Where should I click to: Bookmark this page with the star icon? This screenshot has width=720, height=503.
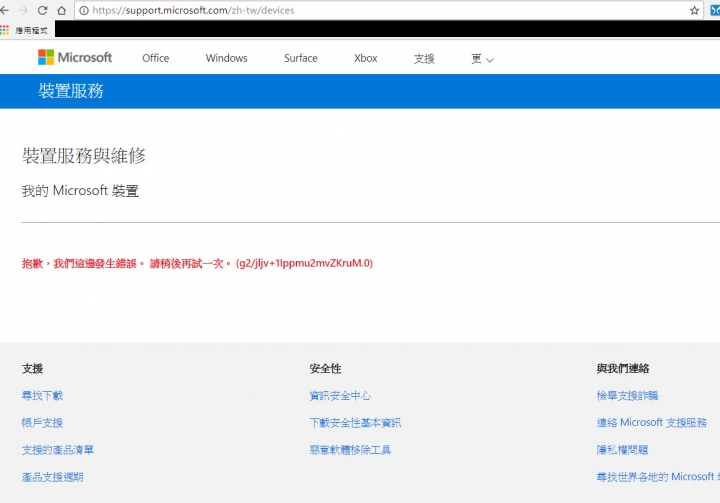[x=694, y=11]
